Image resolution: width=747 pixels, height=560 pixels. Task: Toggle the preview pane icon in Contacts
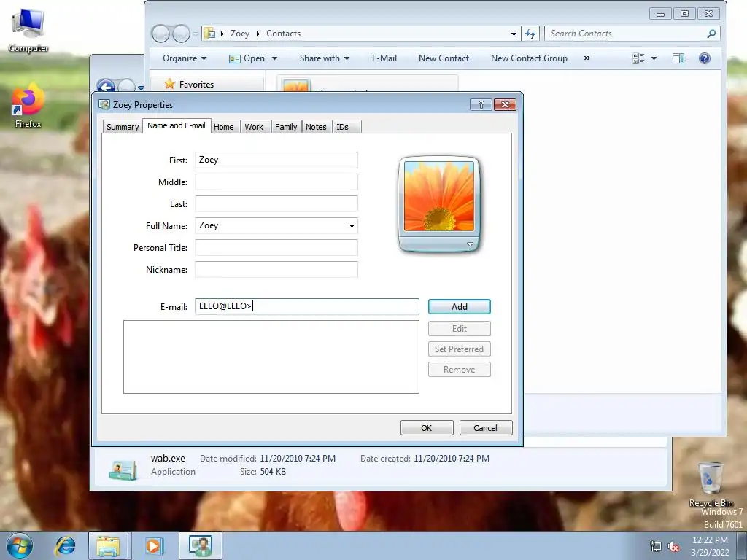coord(678,58)
